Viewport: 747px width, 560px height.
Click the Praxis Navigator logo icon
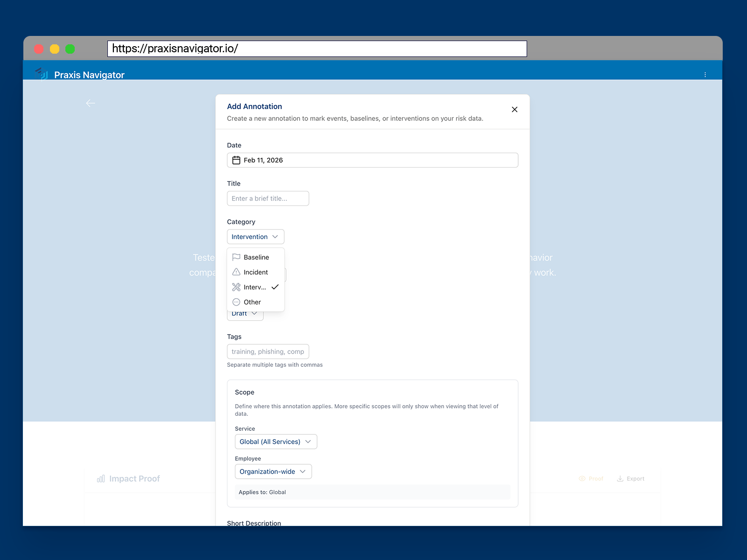coord(42,74)
